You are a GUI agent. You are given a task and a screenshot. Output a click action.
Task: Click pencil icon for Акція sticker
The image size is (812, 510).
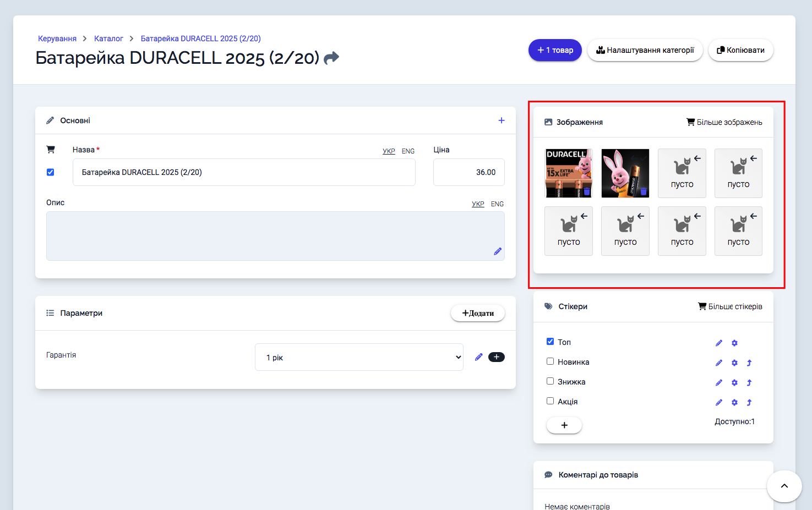point(719,403)
